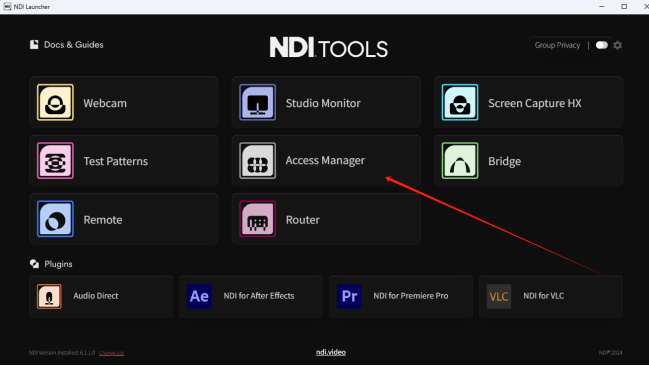Launch Studio Monitor via its icon
Viewport: 649px width, 366px height.
[257, 102]
